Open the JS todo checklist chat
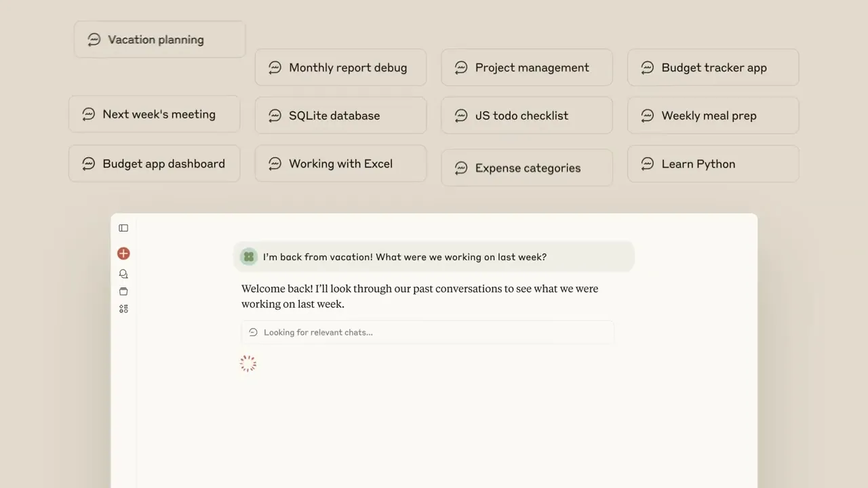 526,115
